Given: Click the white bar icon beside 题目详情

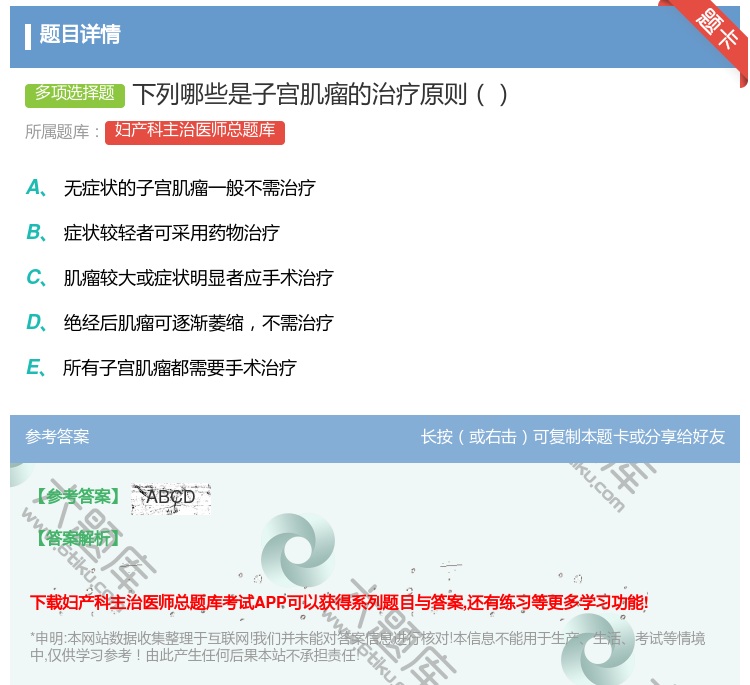Looking at the screenshot, I should pyautogui.click(x=28, y=36).
